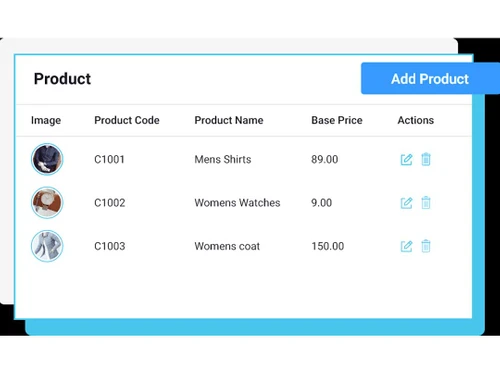Click the Actions column header
The width and height of the screenshot is (500, 375).
coord(416,120)
